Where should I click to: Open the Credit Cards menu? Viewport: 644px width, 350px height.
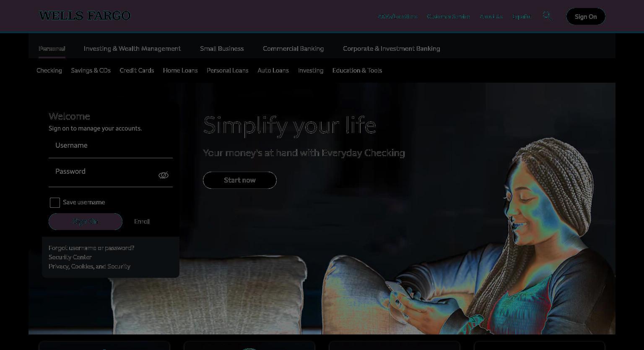(137, 71)
